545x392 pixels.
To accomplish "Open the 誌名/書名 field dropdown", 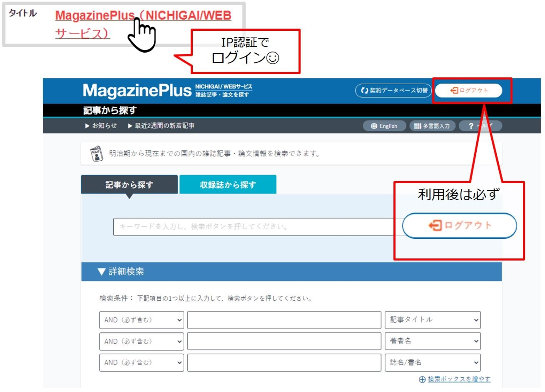I will (x=432, y=363).
